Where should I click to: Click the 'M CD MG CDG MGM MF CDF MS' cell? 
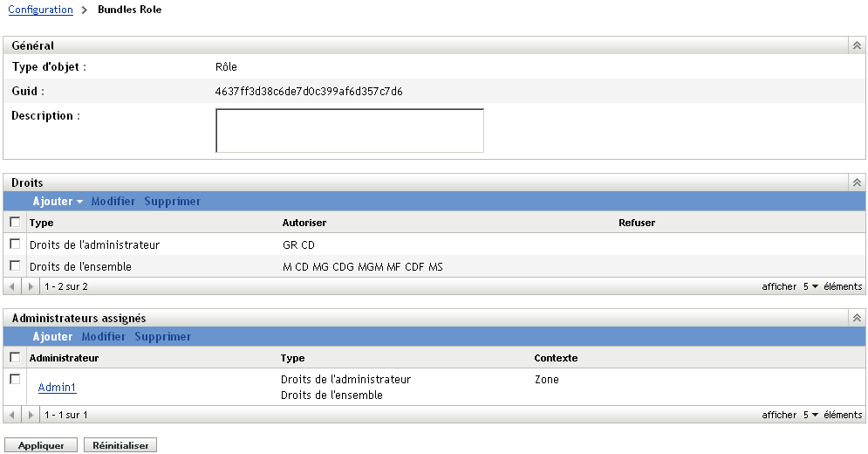coord(363,266)
